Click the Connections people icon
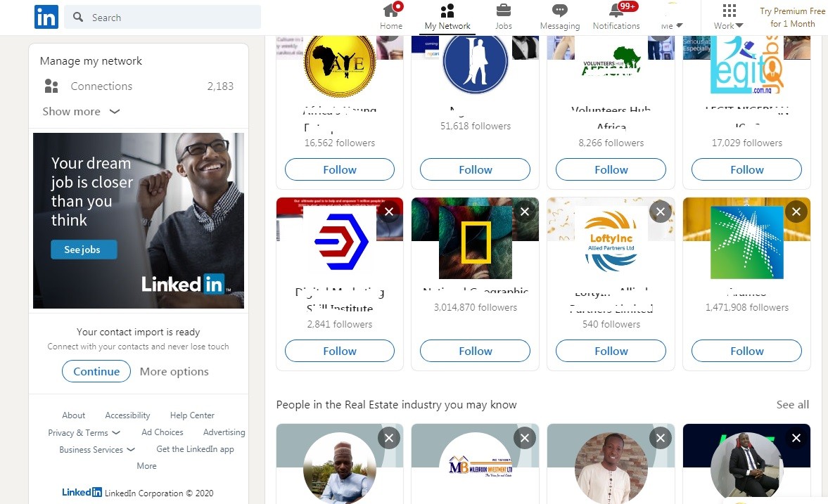This screenshot has height=504, width=828. (x=51, y=86)
